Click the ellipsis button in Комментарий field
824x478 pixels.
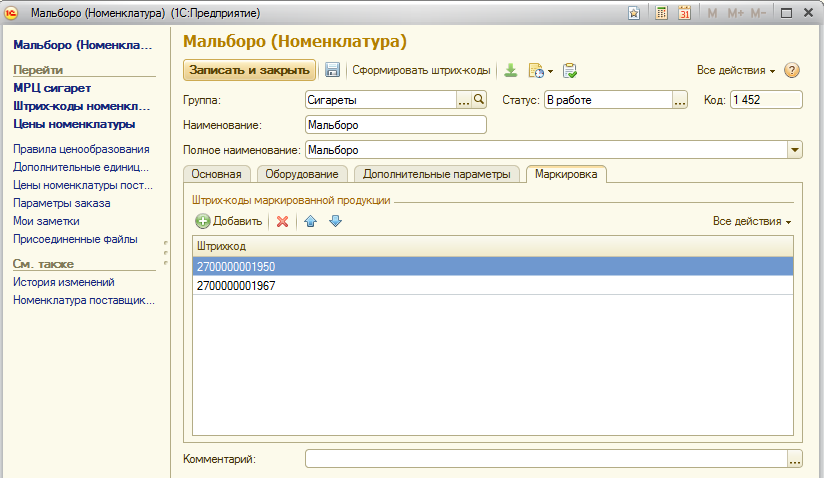click(795, 459)
